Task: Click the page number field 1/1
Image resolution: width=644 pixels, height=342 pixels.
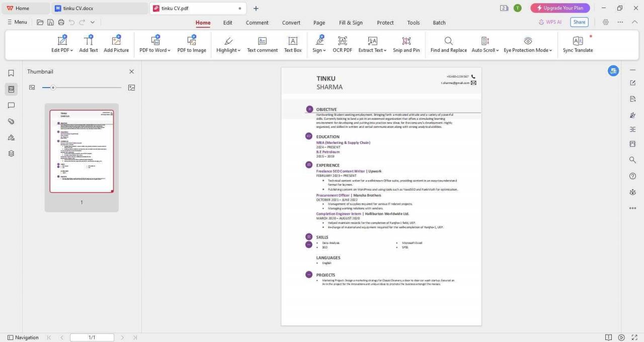Action: (92, 337)
